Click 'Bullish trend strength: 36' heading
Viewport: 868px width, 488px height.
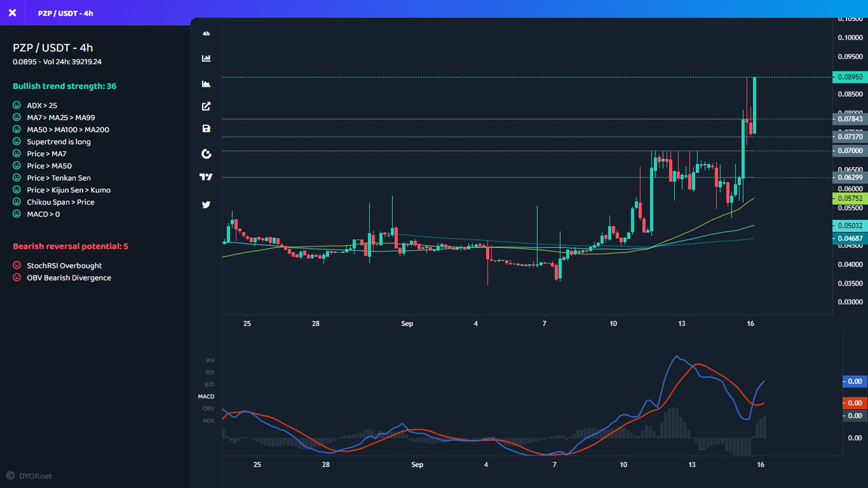64,86
